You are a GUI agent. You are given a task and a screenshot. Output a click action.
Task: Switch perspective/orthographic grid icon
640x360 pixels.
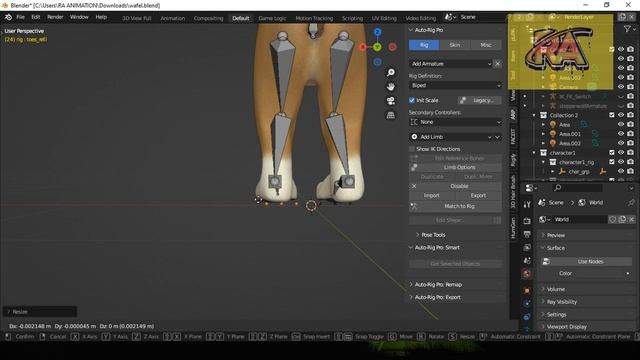point(391,115)
